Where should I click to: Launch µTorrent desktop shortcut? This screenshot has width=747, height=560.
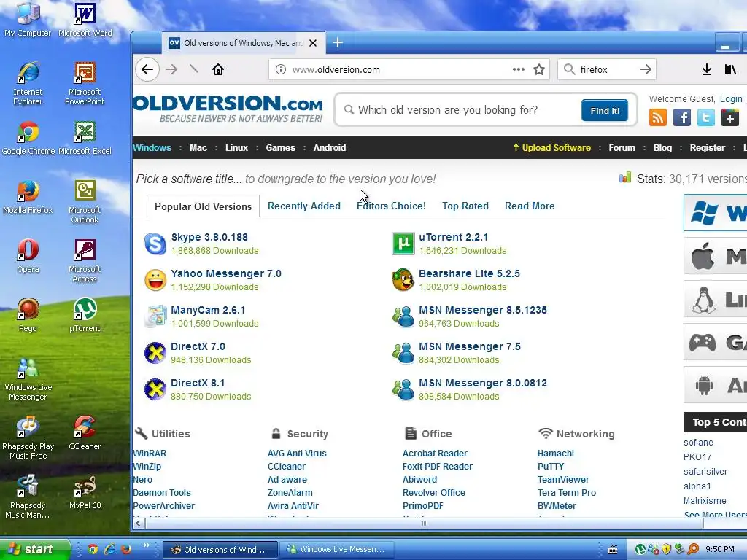[x=85, y=315]
